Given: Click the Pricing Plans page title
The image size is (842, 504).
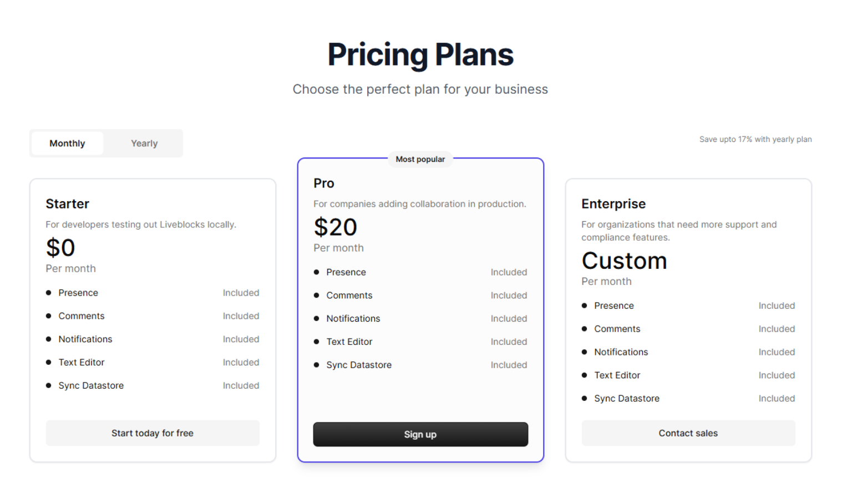Looking at the screenshot, I should coord(420,54).
